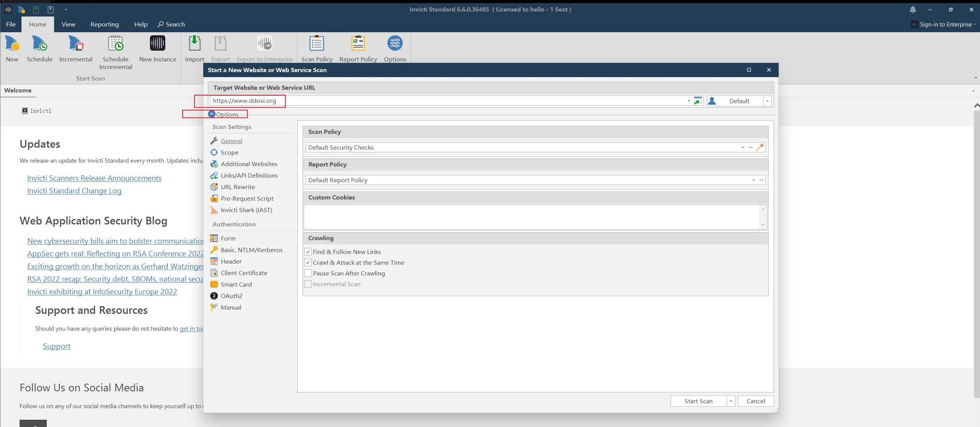Open Smart Card authentication
Screen dimensions: 980x427
[x=236, y=284]
